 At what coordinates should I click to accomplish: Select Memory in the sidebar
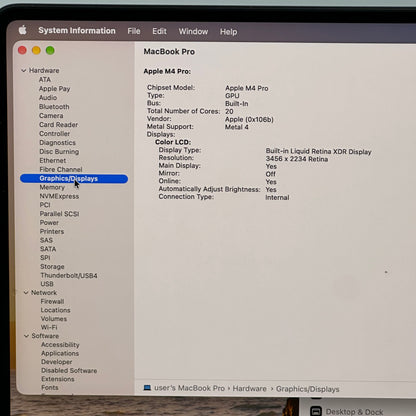pyautogui.click(x=52, y=187)
